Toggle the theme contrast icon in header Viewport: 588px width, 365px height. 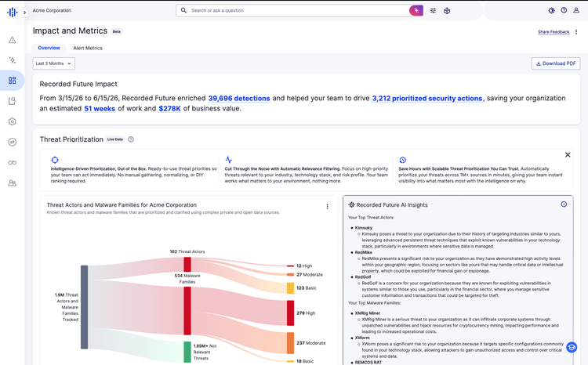tap(551, 10)
